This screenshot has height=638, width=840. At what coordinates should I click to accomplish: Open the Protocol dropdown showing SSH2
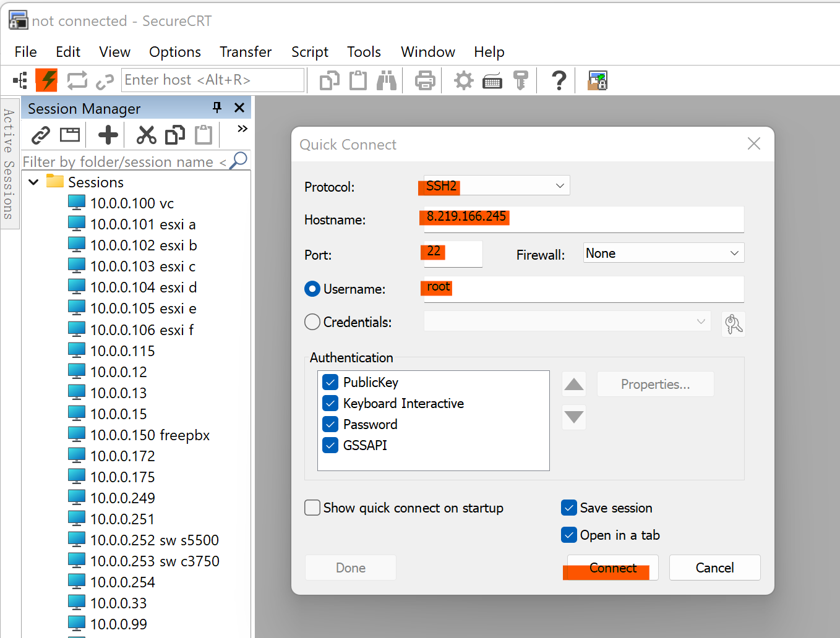[x=493, y=185]
